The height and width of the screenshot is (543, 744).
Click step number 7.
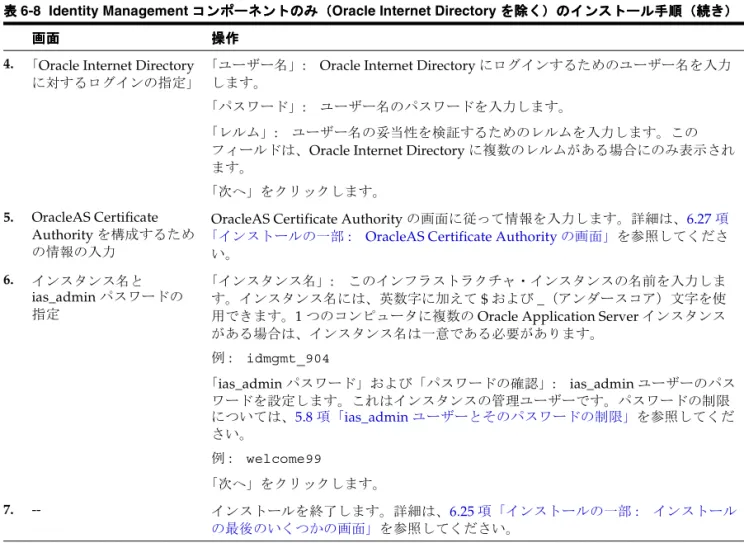[9, 510]
